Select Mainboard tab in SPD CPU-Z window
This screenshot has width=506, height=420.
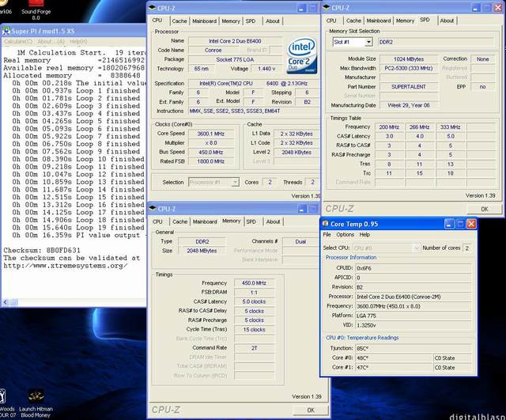[379, 21]
